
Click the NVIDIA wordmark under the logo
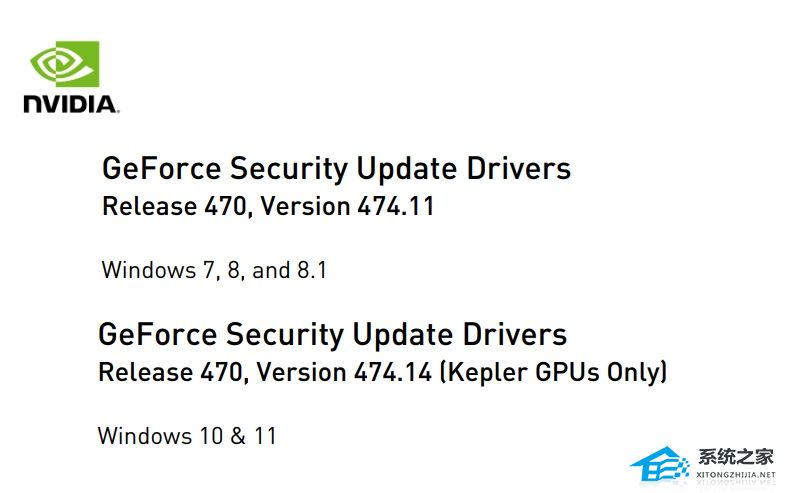click(71, 104)
